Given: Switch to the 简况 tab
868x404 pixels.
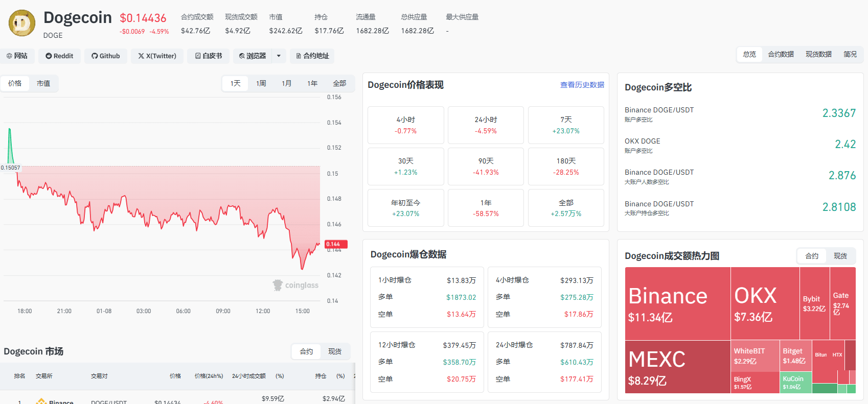Looking at the screenshot, I should pyautogui.click(x=850, y=54).
